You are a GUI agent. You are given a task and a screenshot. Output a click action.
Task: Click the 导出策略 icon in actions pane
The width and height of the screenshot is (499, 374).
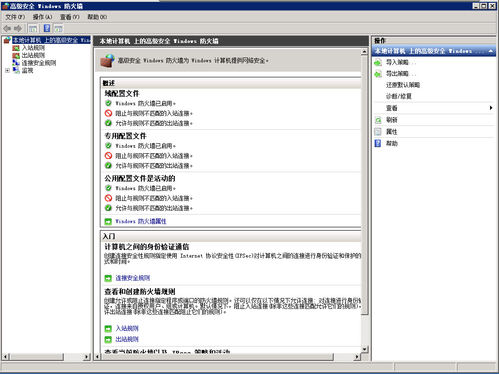(x=378, y=74)
